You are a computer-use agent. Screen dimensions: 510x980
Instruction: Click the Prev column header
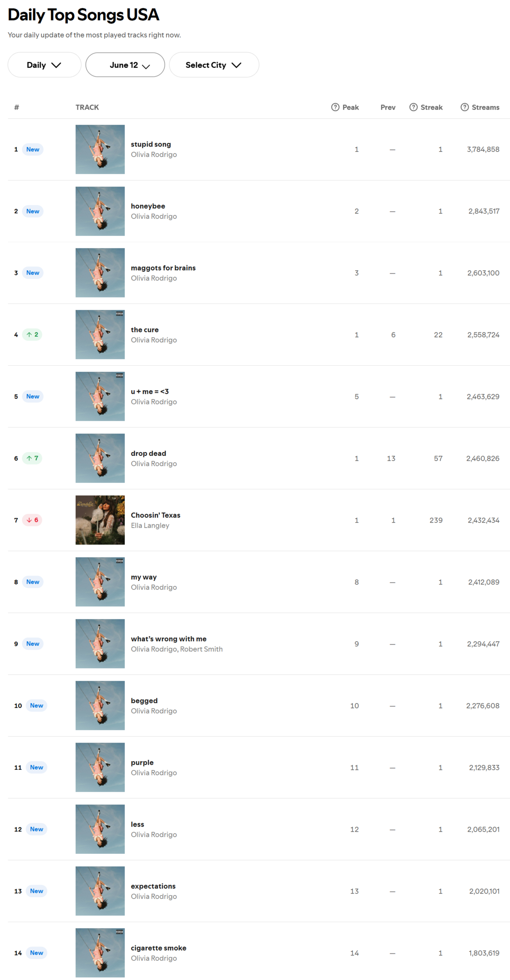pyautogui.click(x=388, y=107)
